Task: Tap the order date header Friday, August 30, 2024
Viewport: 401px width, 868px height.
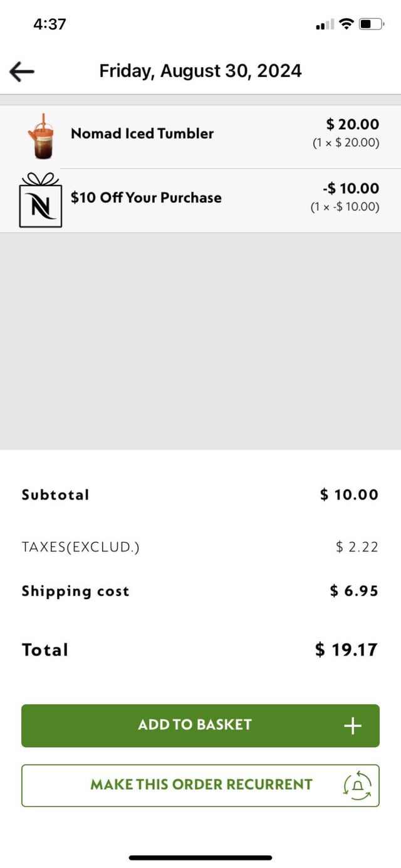Action: [x=200, y=71]
